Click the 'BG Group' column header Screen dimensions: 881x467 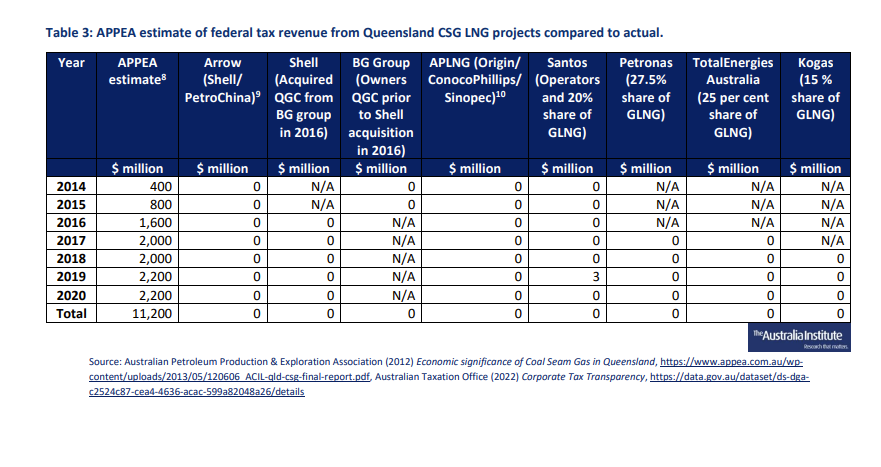click(380, 106)
